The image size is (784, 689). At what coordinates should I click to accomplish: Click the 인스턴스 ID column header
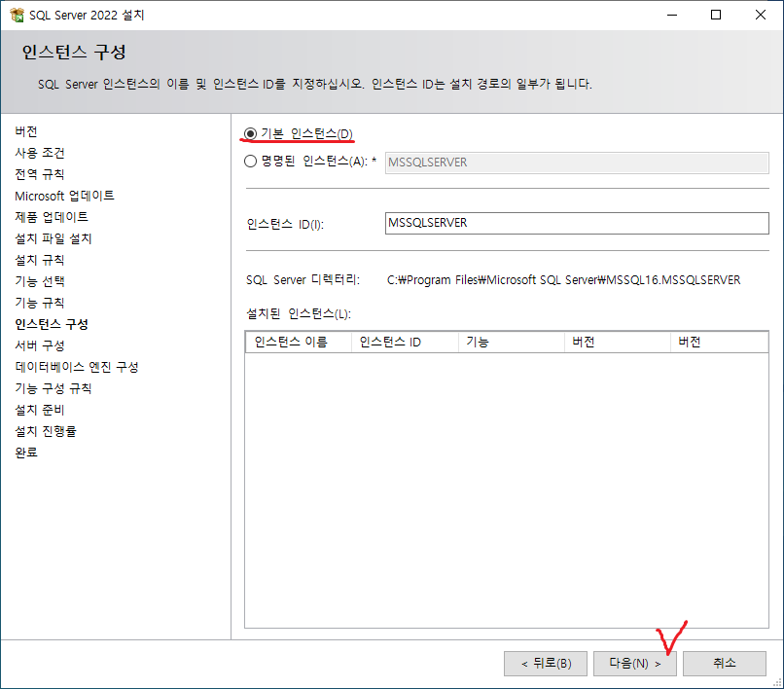(405, 343)
